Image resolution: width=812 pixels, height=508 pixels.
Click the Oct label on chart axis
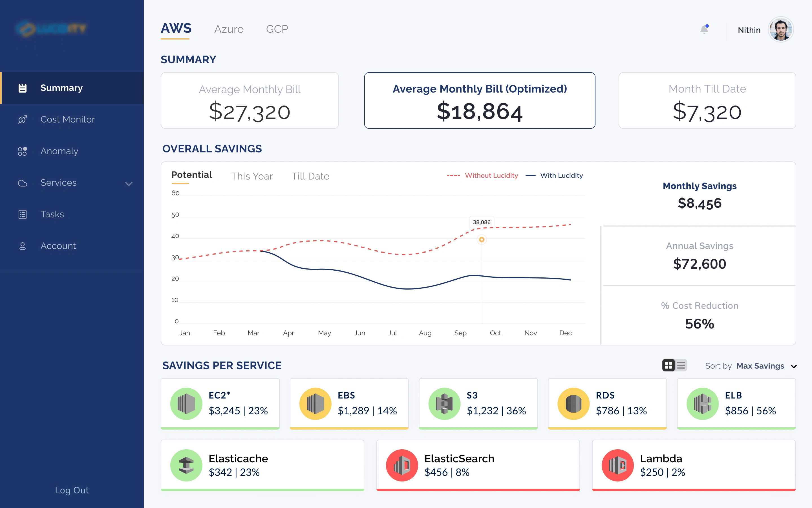(495, 333)
